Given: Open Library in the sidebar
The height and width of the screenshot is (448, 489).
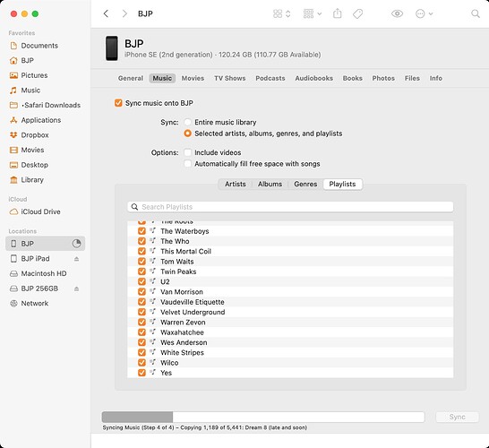Looking at the screenshot, I should point(32,180).
